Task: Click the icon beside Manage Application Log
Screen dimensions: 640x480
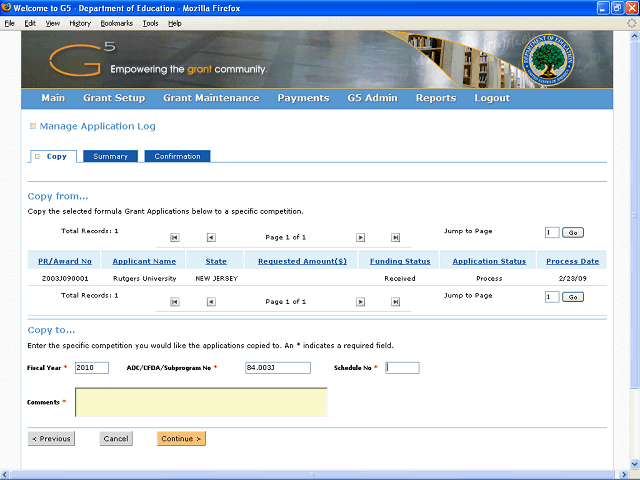Action: (33, 126)
